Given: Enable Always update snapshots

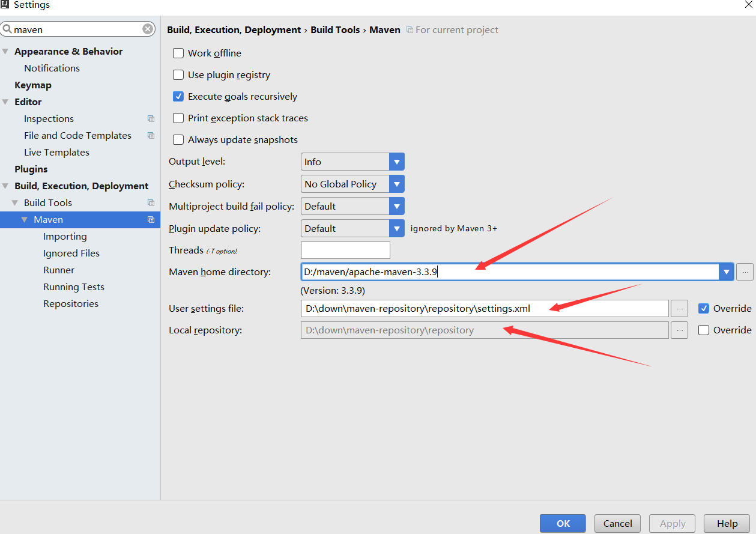Looking at the screenshot, I should tap(178, 139).
